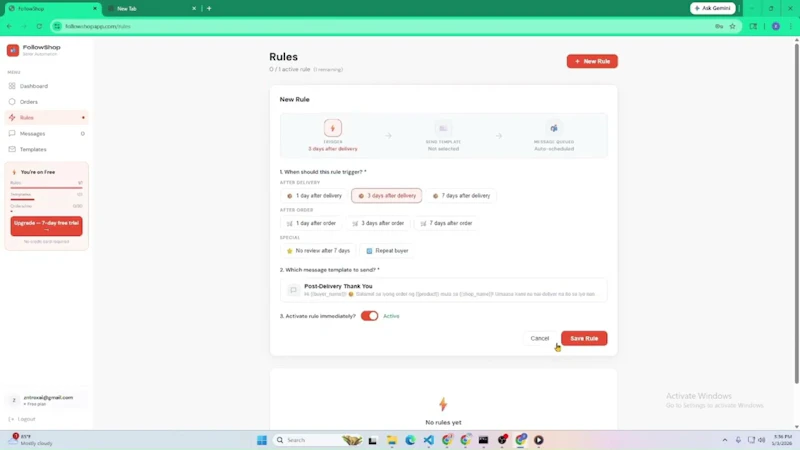Toggle Activate rule immediately switch

[369, 316]
